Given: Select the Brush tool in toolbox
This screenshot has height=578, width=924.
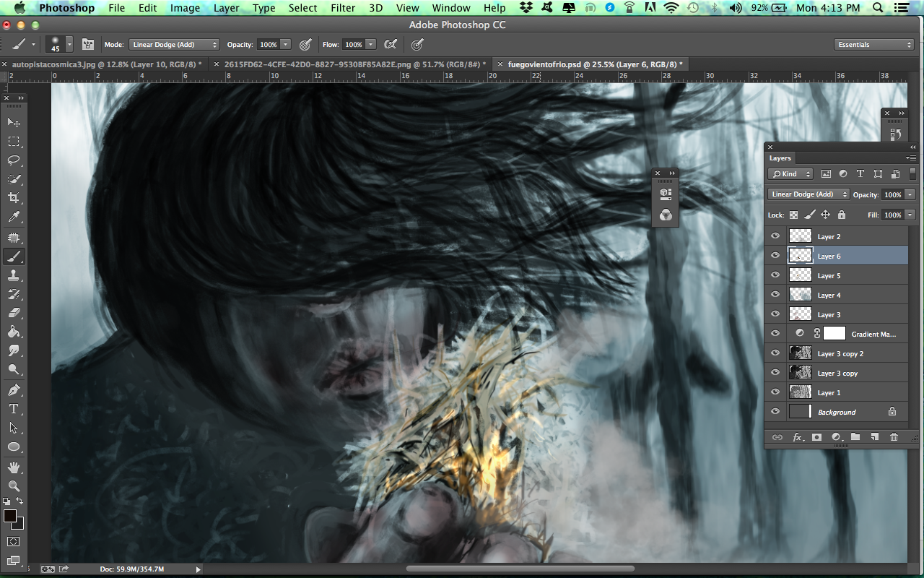Looking at the screenshot, I should (14, 256).
